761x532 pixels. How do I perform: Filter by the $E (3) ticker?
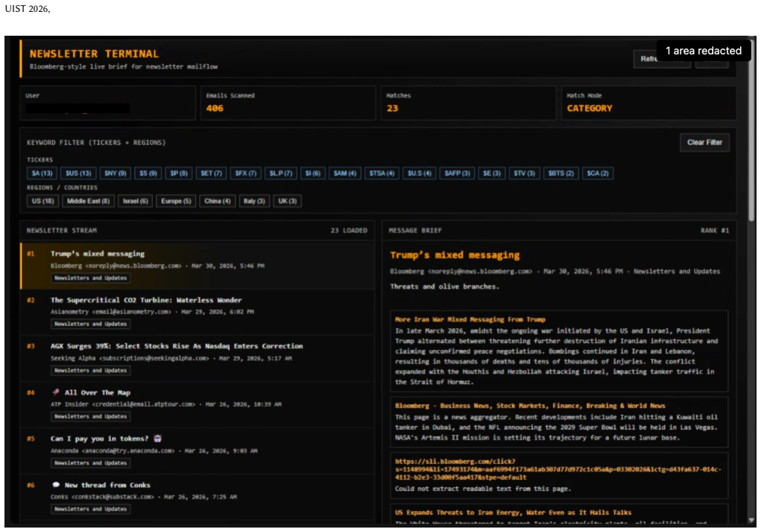(x=491, y=173)
